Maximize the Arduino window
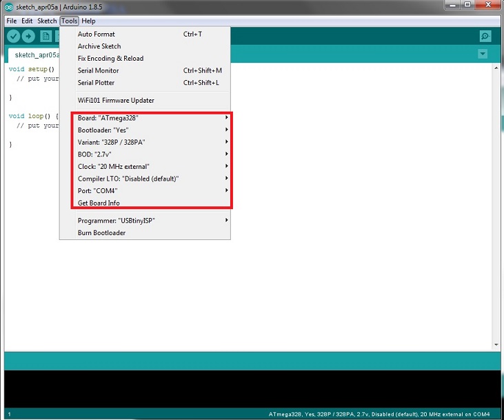 tap(467, 5)
